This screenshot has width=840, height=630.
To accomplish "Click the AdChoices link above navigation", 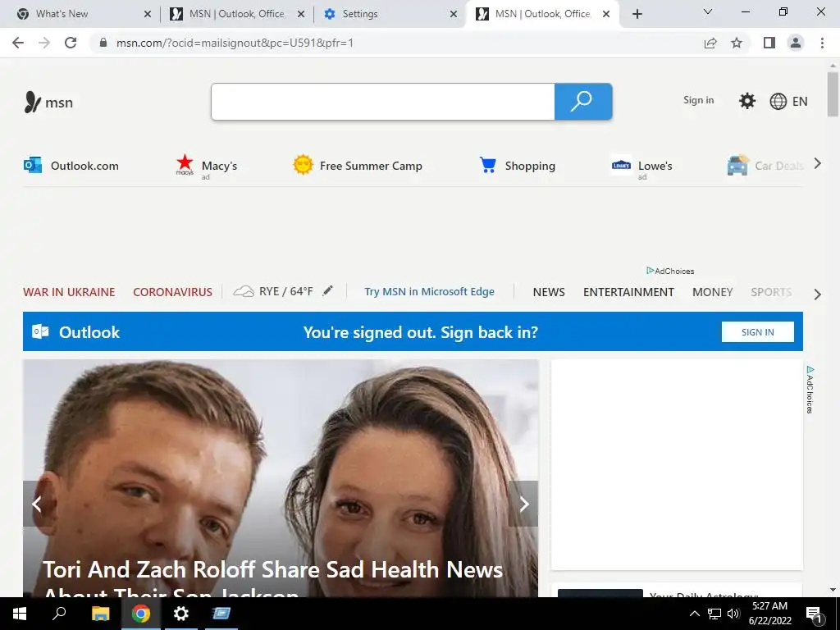I will pyautogui.click(x=670, y=271).
